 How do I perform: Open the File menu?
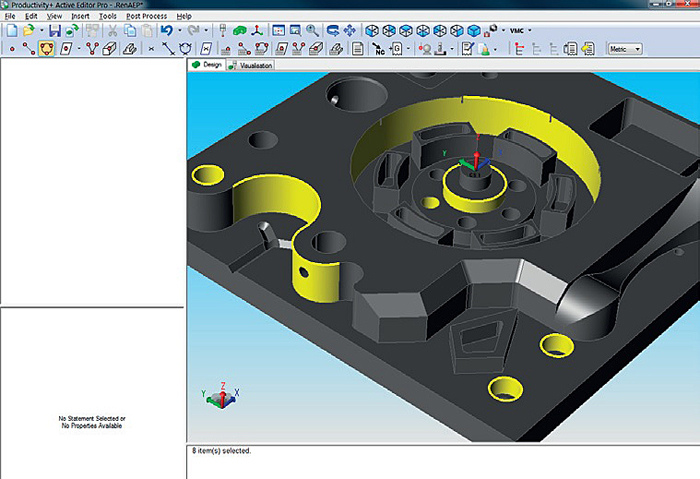pos(10,16)
